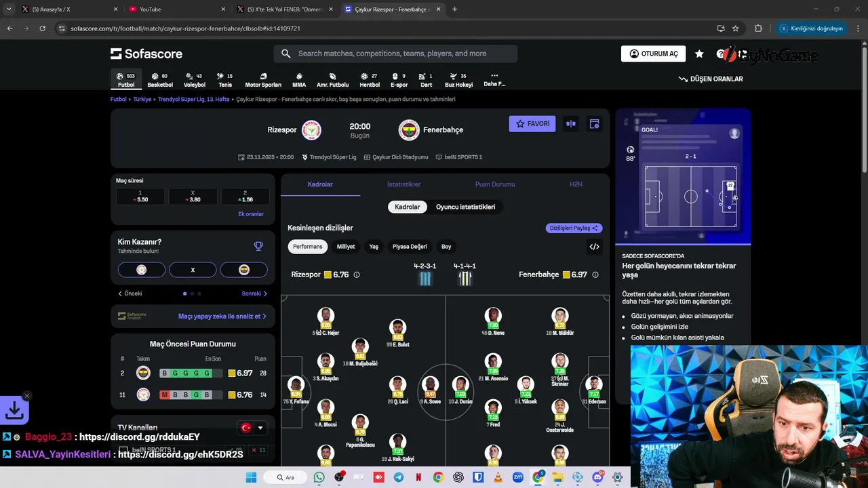868x488 pixels.
Task: Click the browser reload button
Action: [42, 28]
